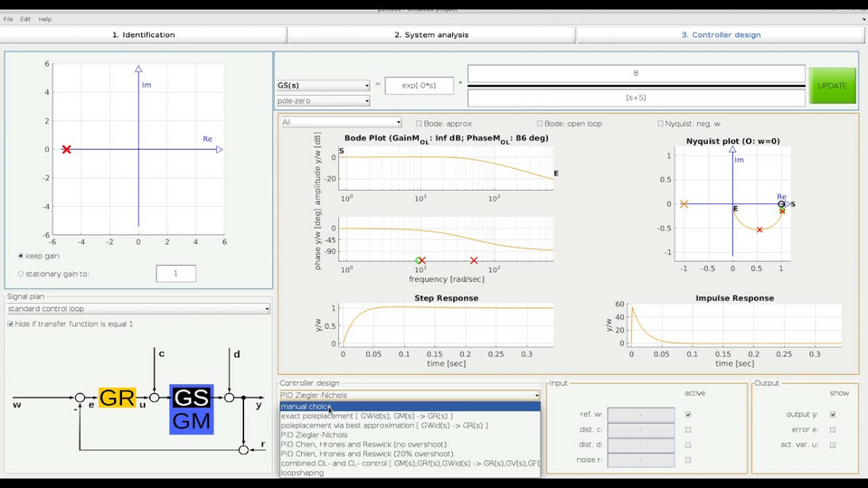Select the GM model block
This screenshot has width=868, height=488.
(192, 420)
